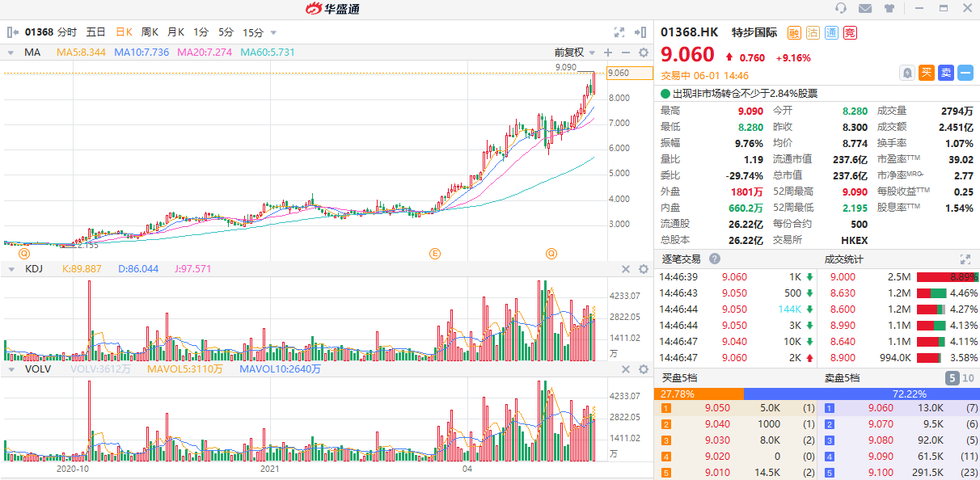Expand the VOLV indicator selector triangle

pyautogui.click(x=11, y=369)
